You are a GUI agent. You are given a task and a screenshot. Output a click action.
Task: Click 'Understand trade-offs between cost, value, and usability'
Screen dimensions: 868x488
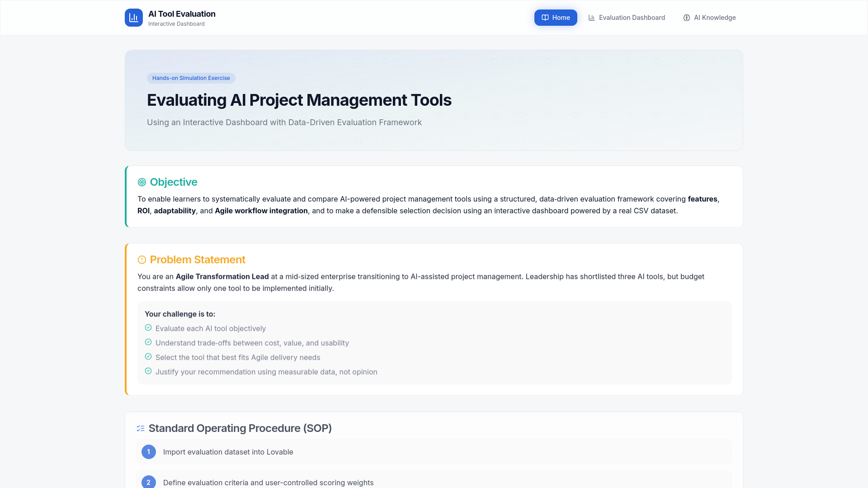click(252, 343)
